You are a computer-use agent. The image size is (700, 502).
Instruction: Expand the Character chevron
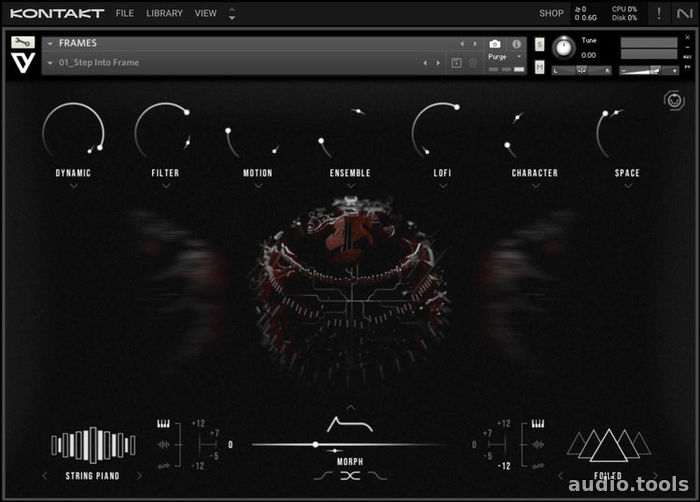point(535,185)
